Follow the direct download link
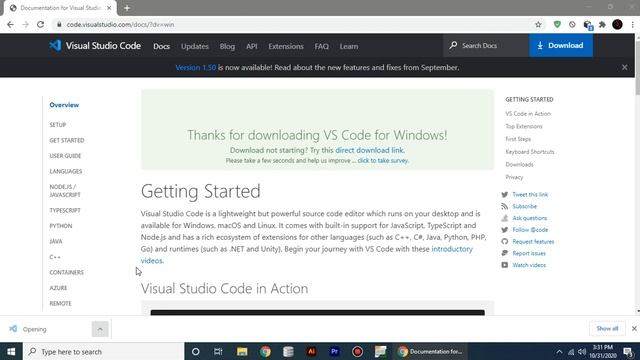640x360 pixels. coord(369,150)
